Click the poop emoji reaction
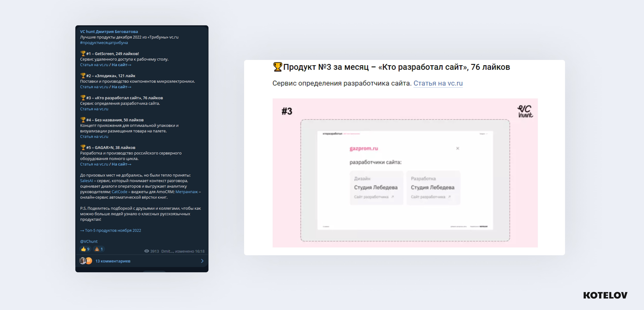The image size is (644, 310). [x=99, y=249]
